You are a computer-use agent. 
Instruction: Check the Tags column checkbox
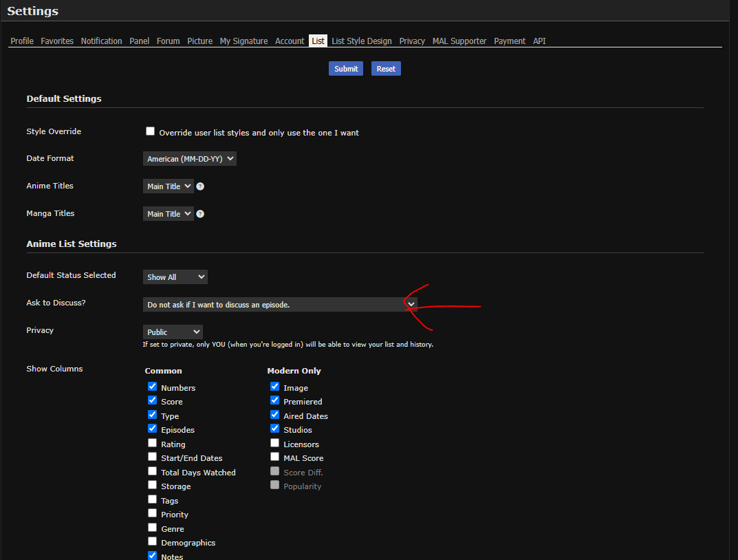[x=153, y=499]
